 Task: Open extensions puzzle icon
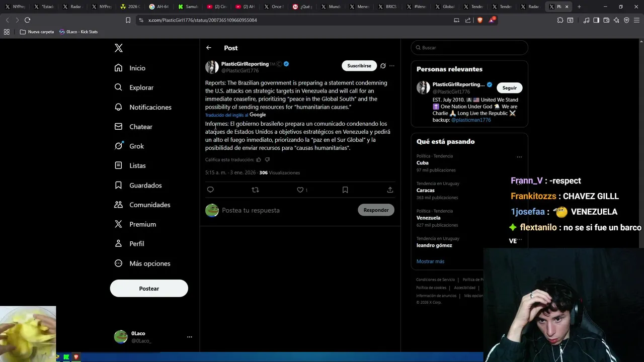pos(560,20)
